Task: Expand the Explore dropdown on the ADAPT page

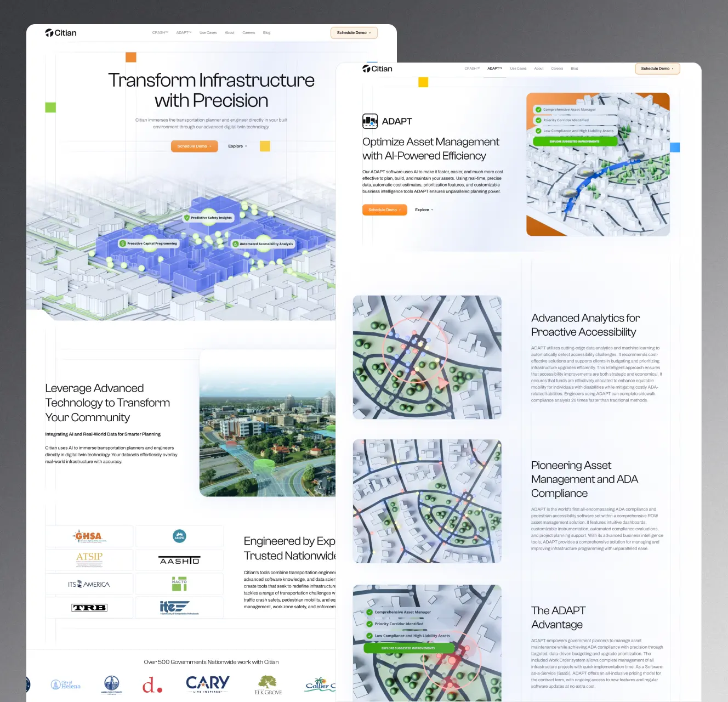Action: [x=424, y=210]
